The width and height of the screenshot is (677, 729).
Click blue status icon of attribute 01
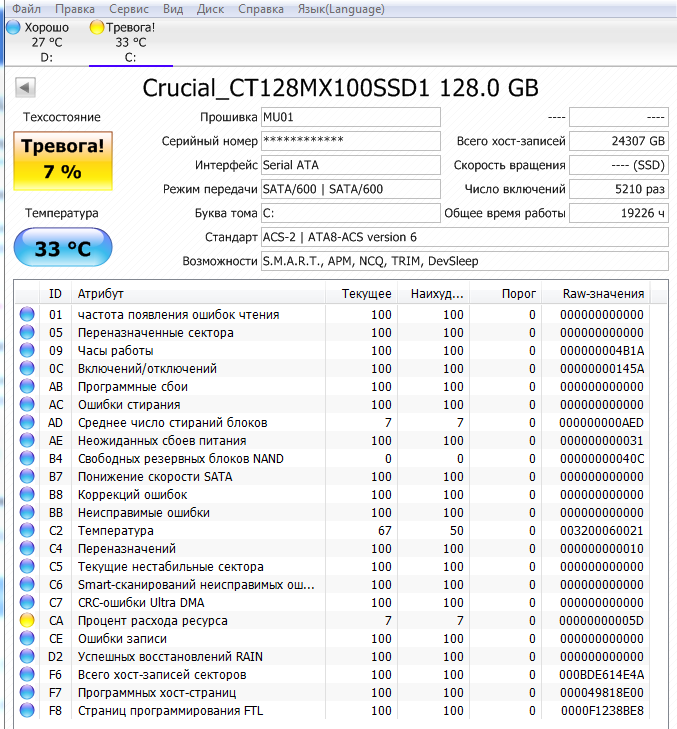coord(27,315)
